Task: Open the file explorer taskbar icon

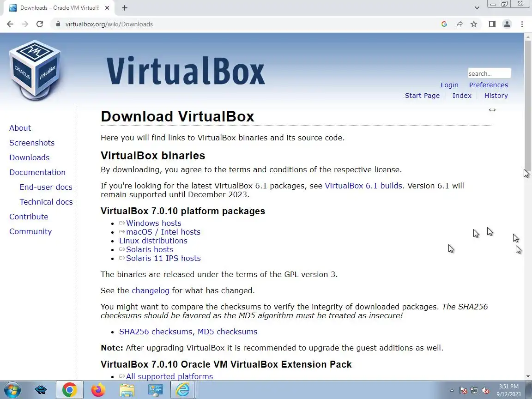Action: [x=127, y=390]
